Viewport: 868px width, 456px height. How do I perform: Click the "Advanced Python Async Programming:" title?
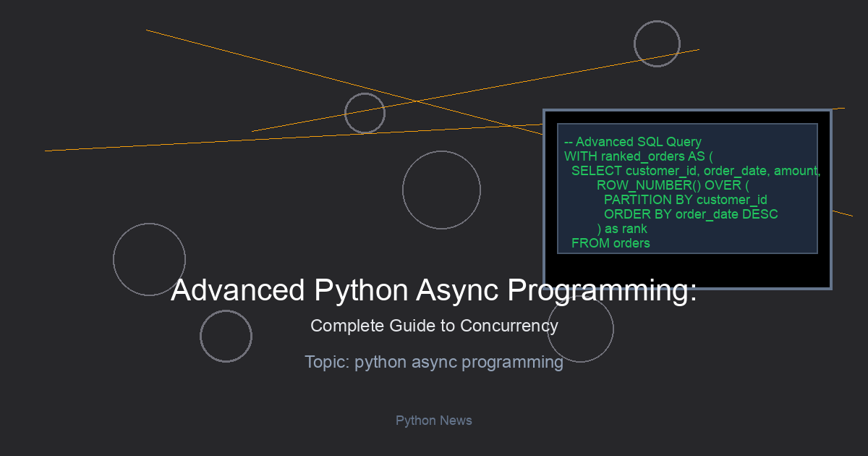[x=434, y=290]
